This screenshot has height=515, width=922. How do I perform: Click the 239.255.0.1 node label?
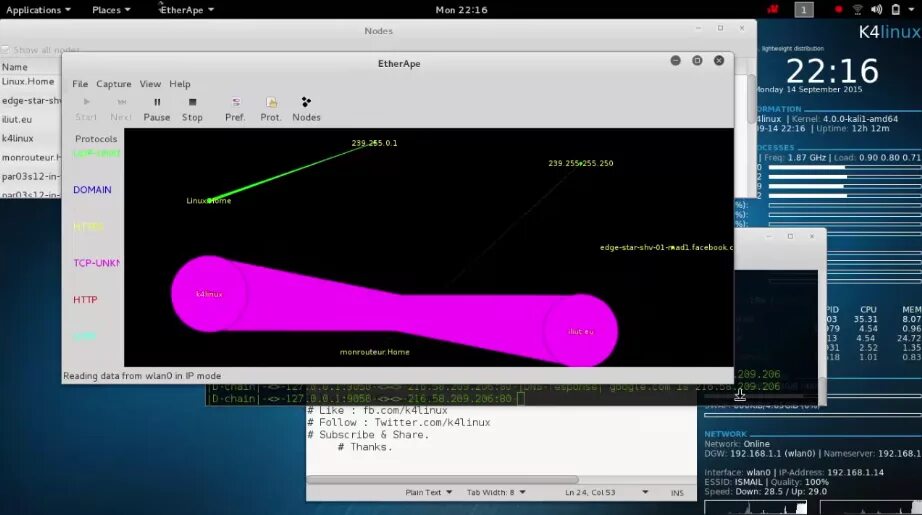click(x=375, y=143)
